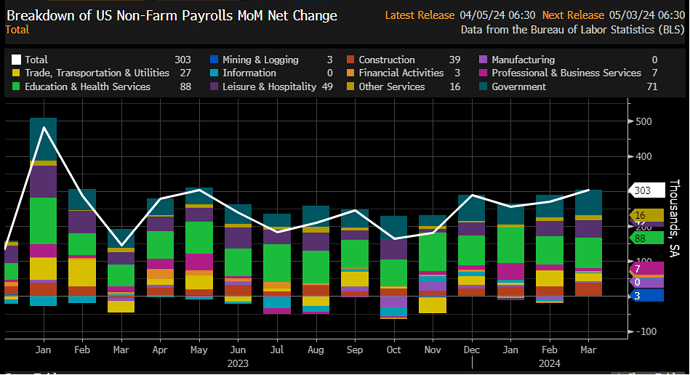Click Trade, Transportation & Utilities label
The width and height of the screenshot is (690, 375).
(x=97, y=73)
